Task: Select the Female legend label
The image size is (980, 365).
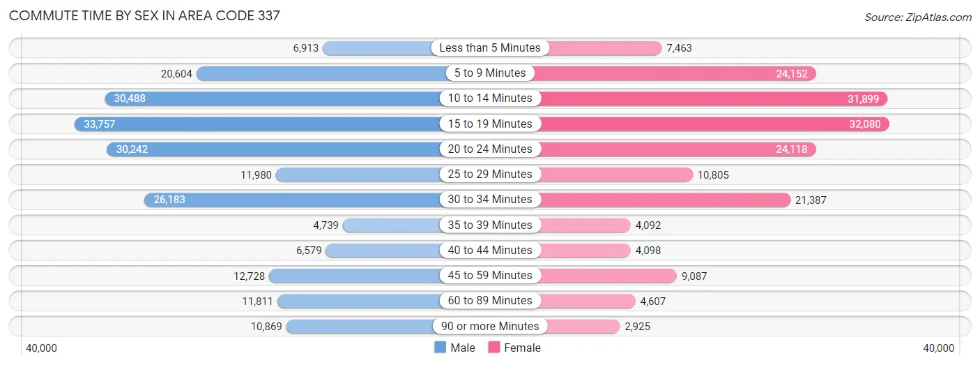Action: point(522,348)
